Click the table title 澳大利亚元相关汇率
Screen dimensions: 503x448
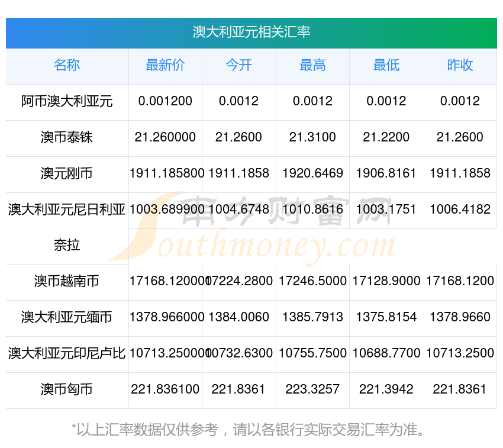(251, 32)
